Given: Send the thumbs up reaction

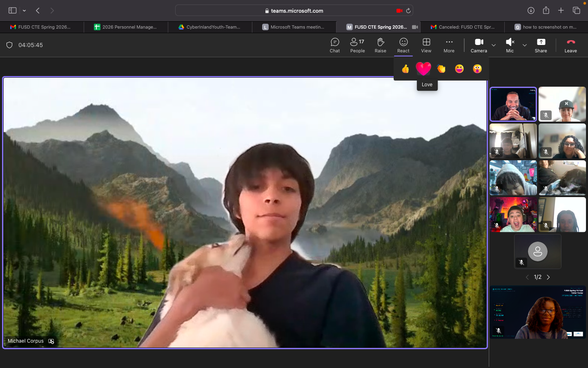Looking at the screenshot, I should 405,69.
